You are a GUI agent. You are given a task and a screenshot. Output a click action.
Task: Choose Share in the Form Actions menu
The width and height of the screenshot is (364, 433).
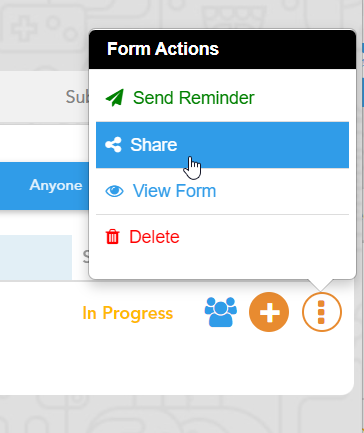222,145
